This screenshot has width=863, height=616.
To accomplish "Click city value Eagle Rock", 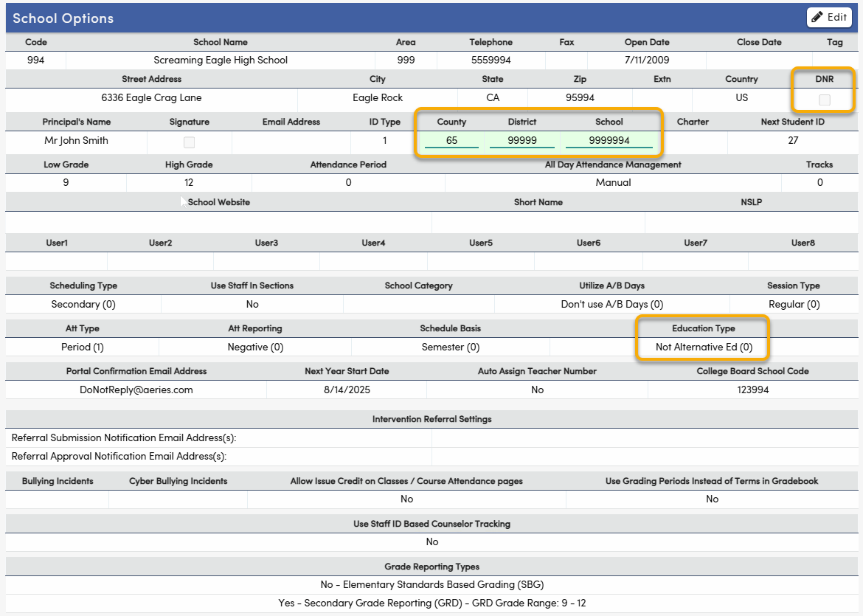I will pos(378,97).
